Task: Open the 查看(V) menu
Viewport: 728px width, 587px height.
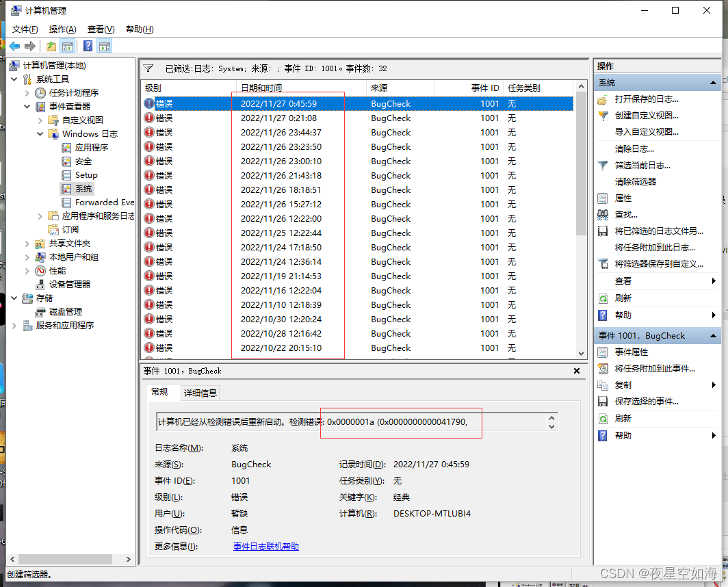Action: coord(101,29)
